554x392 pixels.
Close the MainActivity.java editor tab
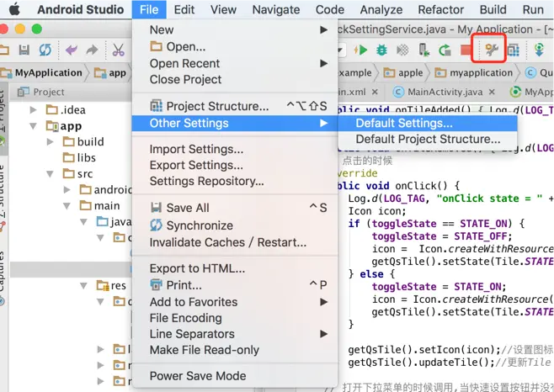click(492, 92)
